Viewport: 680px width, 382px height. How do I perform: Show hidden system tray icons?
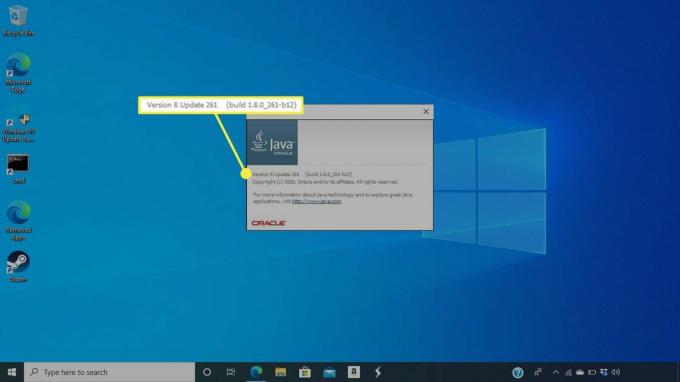(556, 372)
